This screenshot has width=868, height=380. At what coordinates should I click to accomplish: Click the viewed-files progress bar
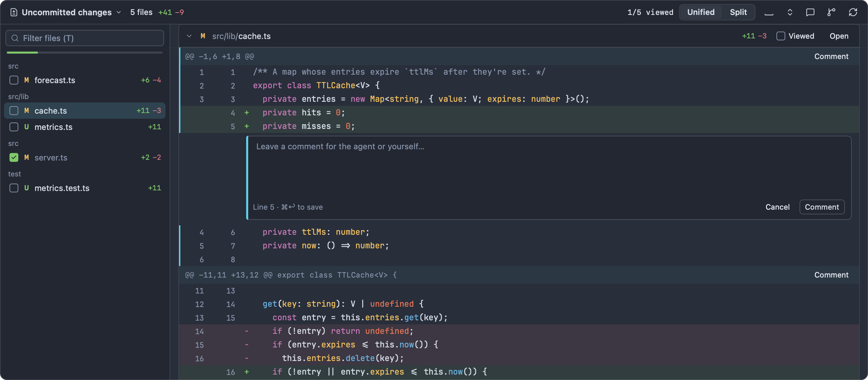tap(85, 53)
